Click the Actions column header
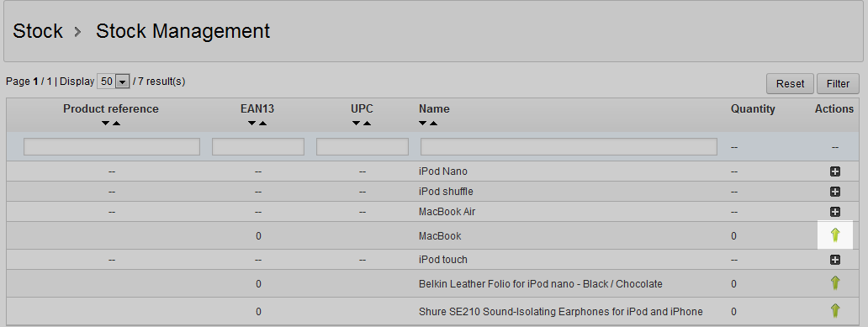This screenshot has width=868, height=327. click(x=834, y=109)
